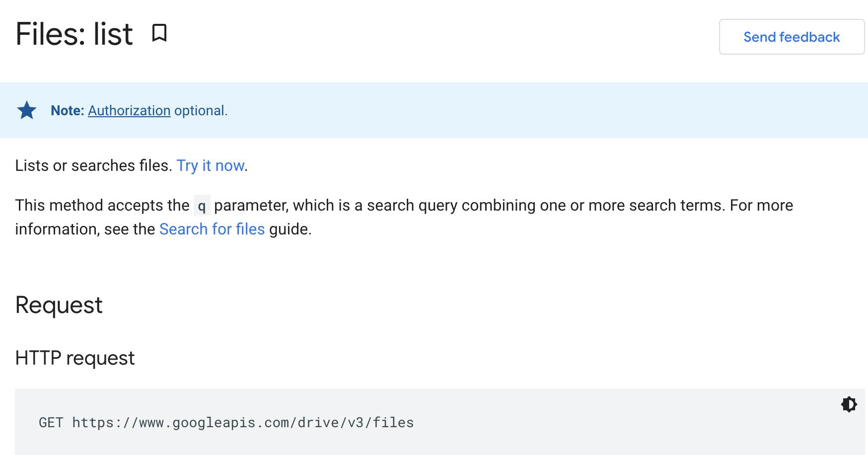Click the text Lists or searches files

[x=92, y=165]
